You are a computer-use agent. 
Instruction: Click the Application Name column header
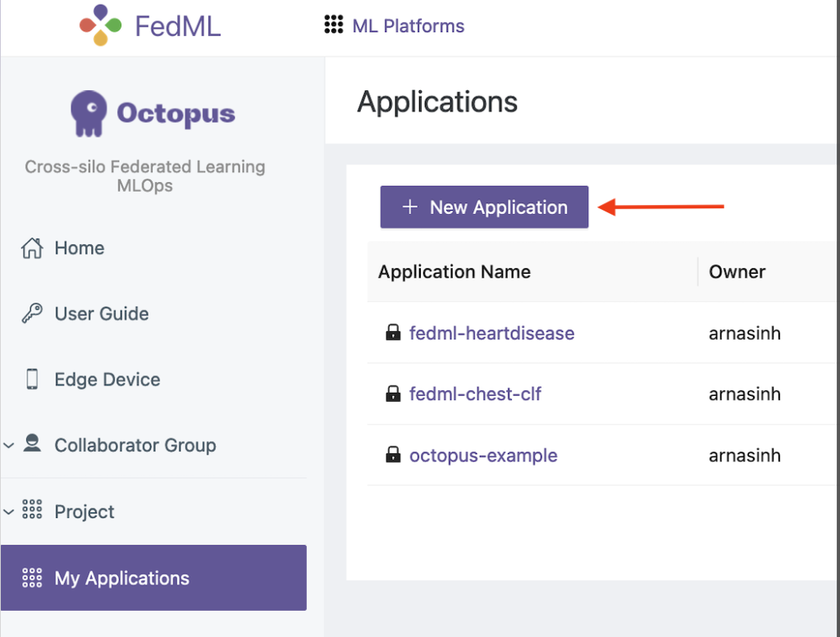pyautogui.click(x=454, y=272)
